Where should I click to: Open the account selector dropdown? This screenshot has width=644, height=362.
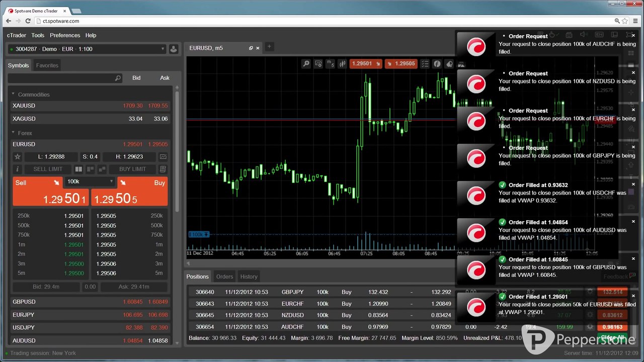click(x=87, y=49)
